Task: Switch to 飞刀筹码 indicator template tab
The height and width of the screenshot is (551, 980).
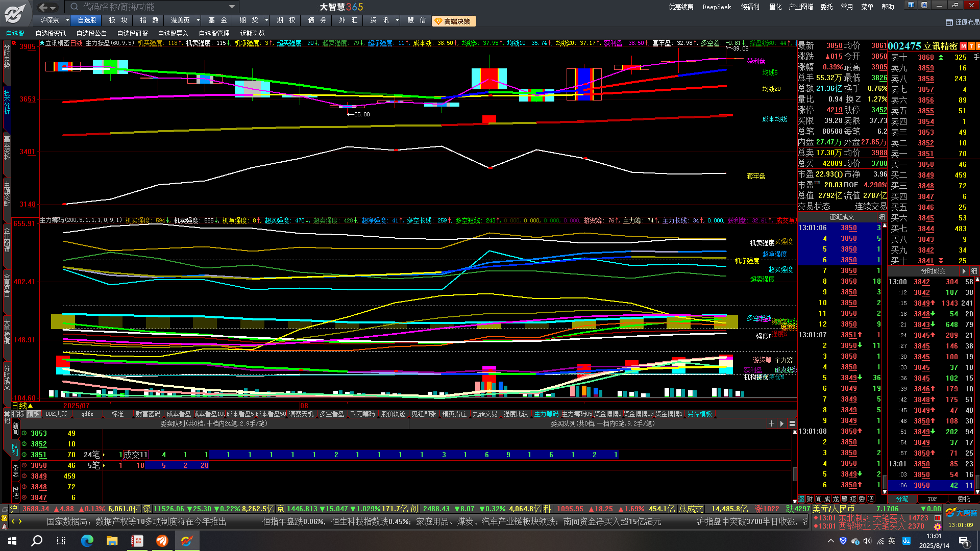Action: [362, 414]
